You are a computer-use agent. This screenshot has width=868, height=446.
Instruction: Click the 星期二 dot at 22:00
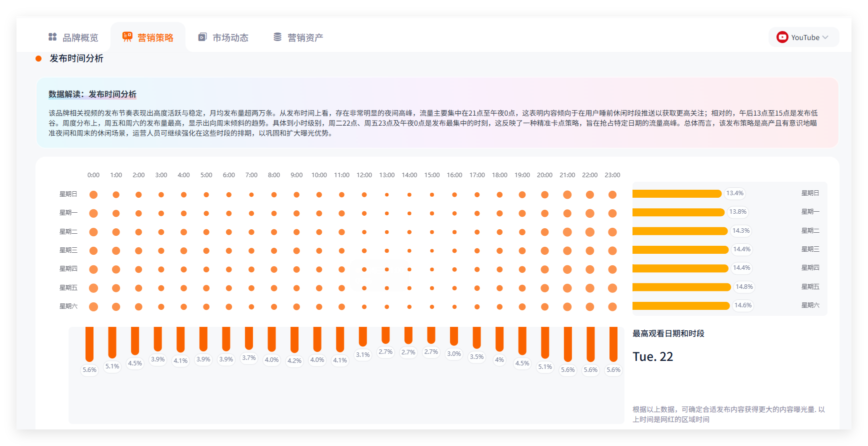pos(590,232)
